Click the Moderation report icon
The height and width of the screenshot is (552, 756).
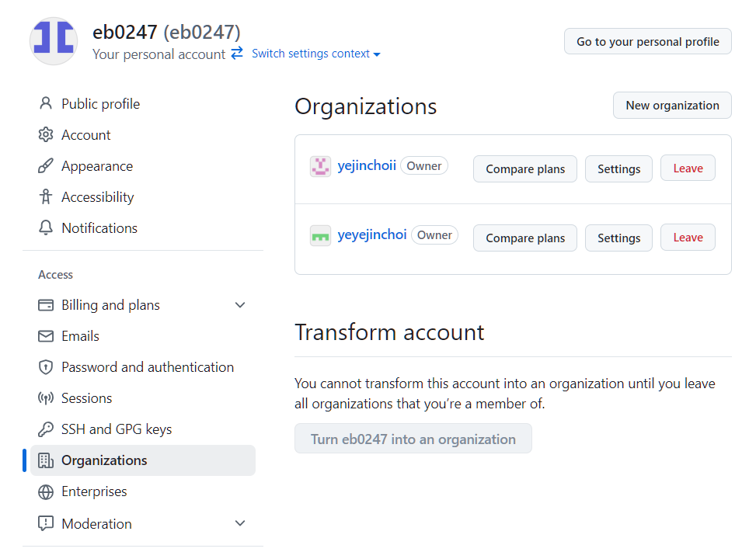pyautogui.click(x=46, y=523)
